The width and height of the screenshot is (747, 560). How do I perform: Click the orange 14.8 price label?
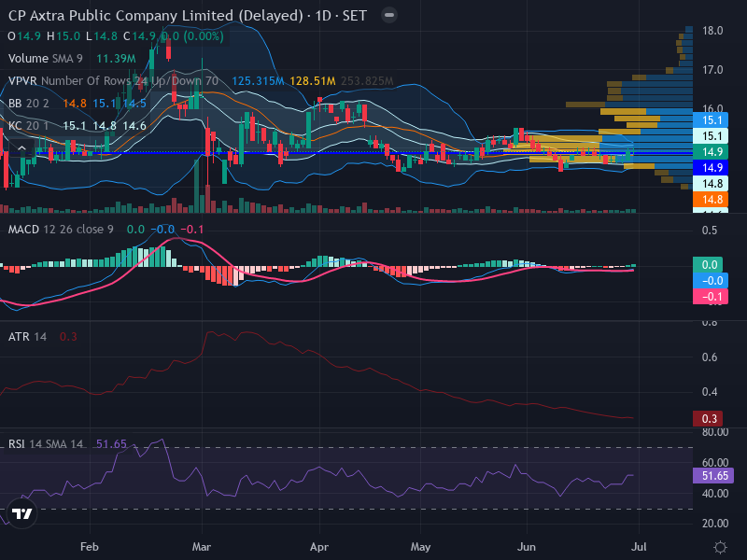711,200
